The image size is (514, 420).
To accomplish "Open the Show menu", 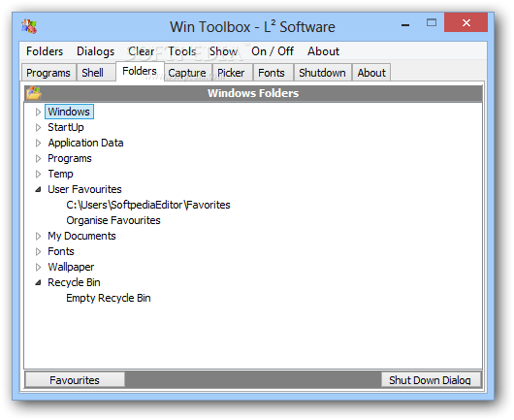I will pyautogui.click(x=223, y=51).
